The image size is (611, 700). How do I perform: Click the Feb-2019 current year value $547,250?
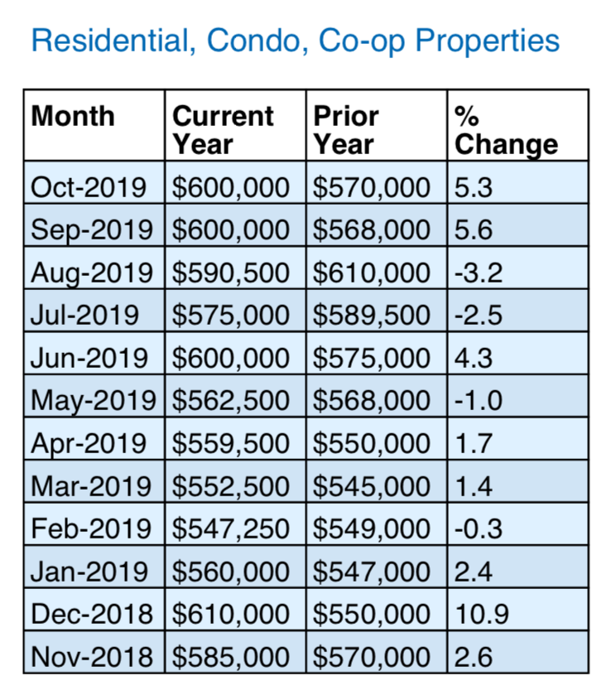(232, 529)
